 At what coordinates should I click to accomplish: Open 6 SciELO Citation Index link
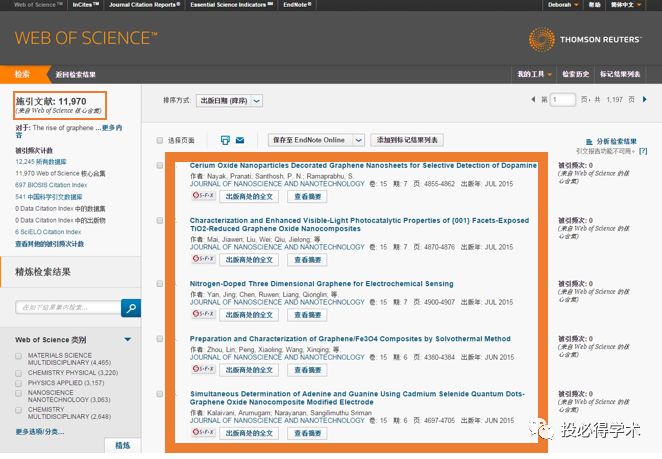tap(48, 232)
